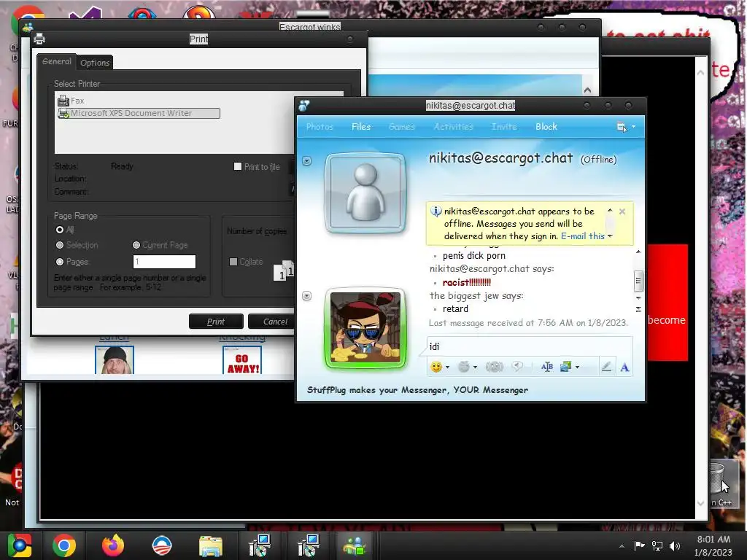The height and width of the screenshot is (560, 747).
Task: Open the background pictures dropdown arrow
Action: [578, 367]
